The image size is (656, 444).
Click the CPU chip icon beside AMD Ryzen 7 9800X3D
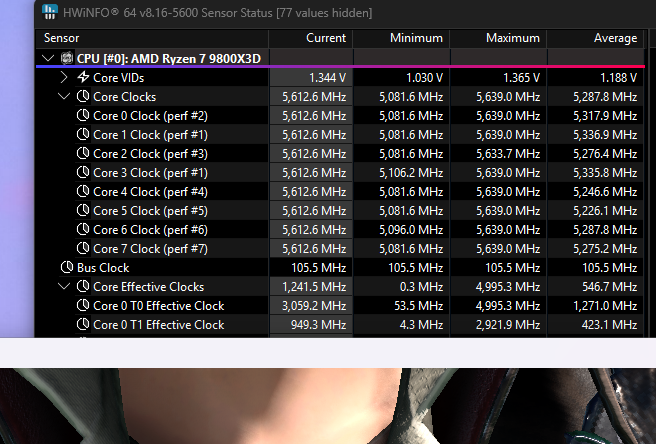click(66, 58)
